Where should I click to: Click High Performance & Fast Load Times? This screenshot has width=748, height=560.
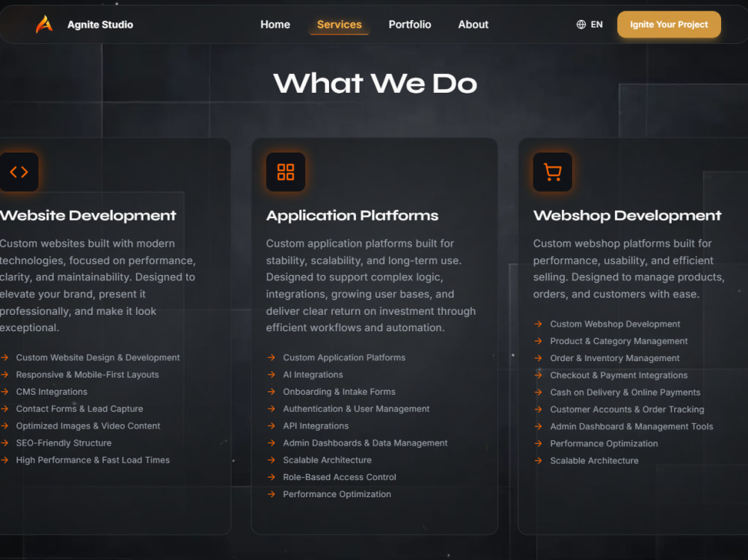93,461
